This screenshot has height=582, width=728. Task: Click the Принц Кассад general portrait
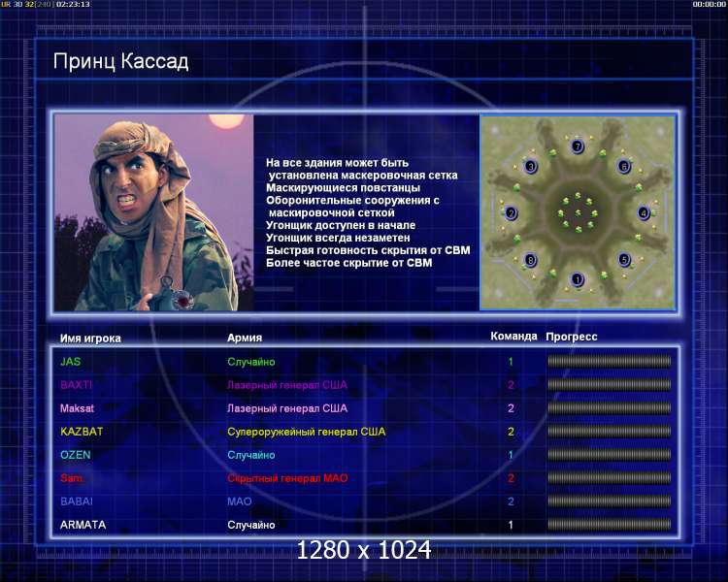pyautogui.click(x=153, y=212)
